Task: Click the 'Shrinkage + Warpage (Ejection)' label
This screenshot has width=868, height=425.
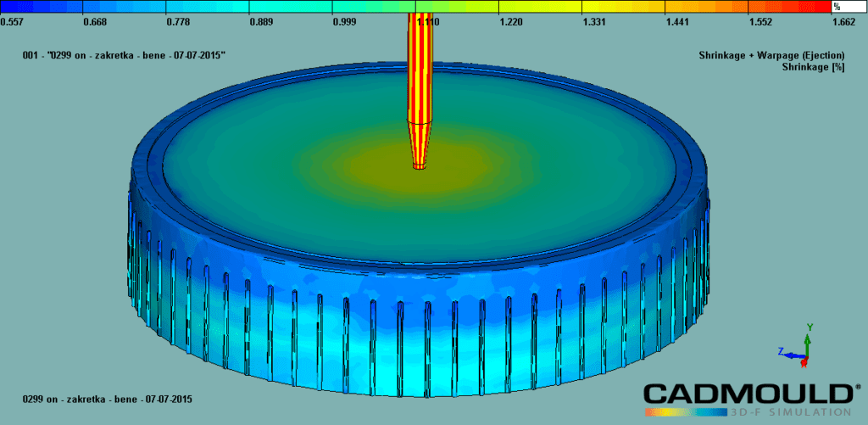Action: click(x=771, y=54)
